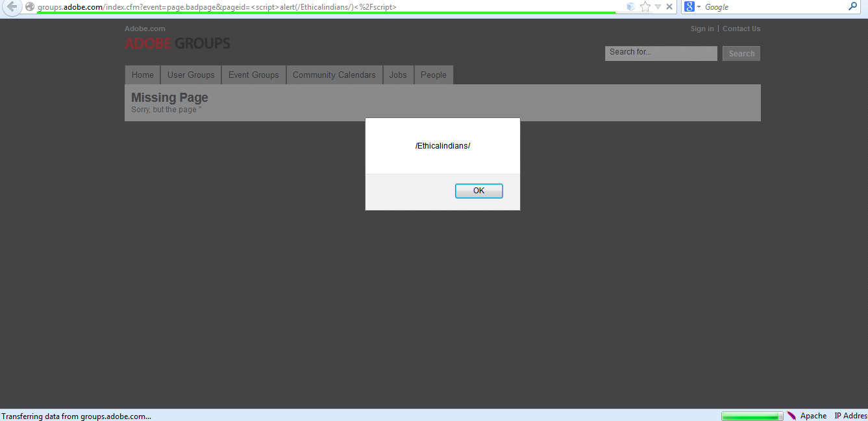Select the Community Calendars tab
This screenshot has width=868, height=421.
coord(334,75)
